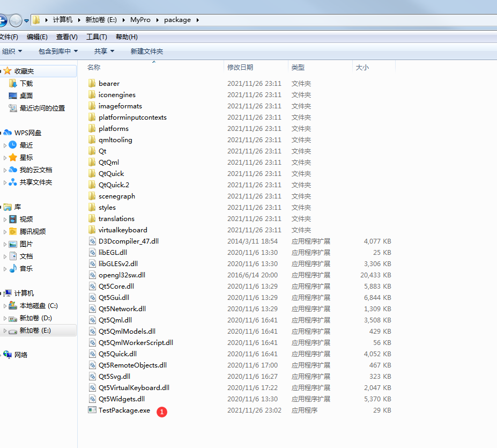The height and width of the screenshot is (448, 497).
Task: Navigate to MyPro in address bar
Action: tap(140, 20)
